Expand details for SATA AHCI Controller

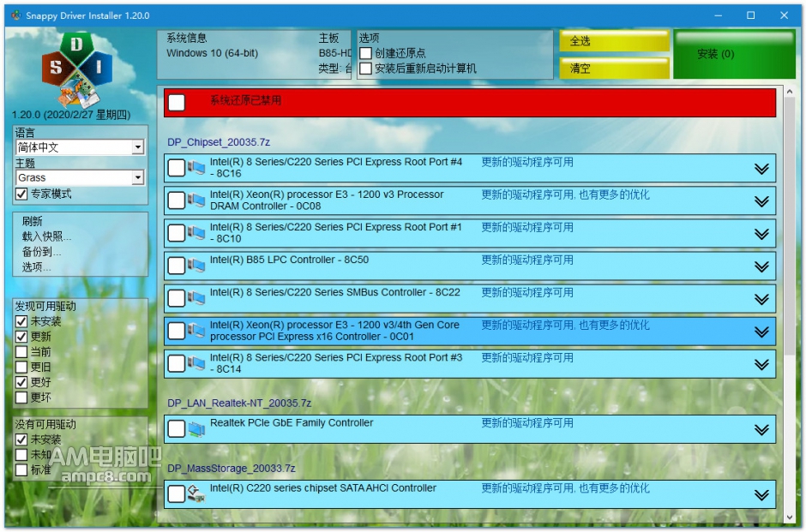point(761,494)
